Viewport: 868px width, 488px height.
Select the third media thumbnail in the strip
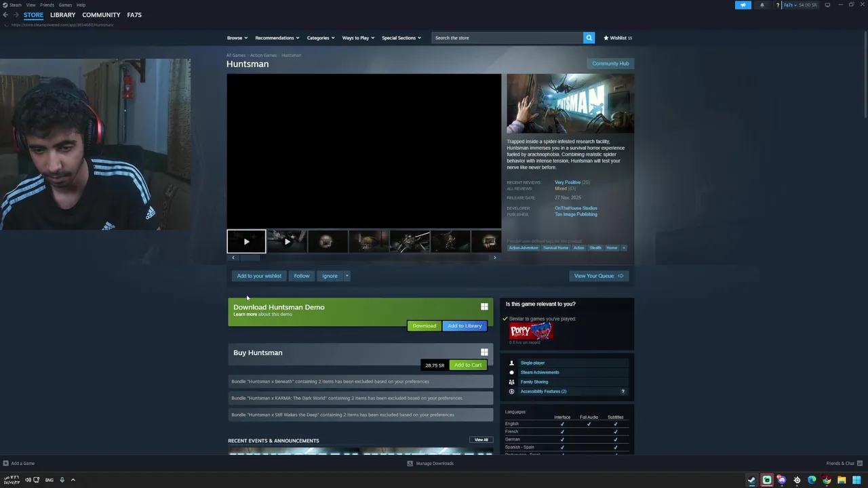coord(328,241)
